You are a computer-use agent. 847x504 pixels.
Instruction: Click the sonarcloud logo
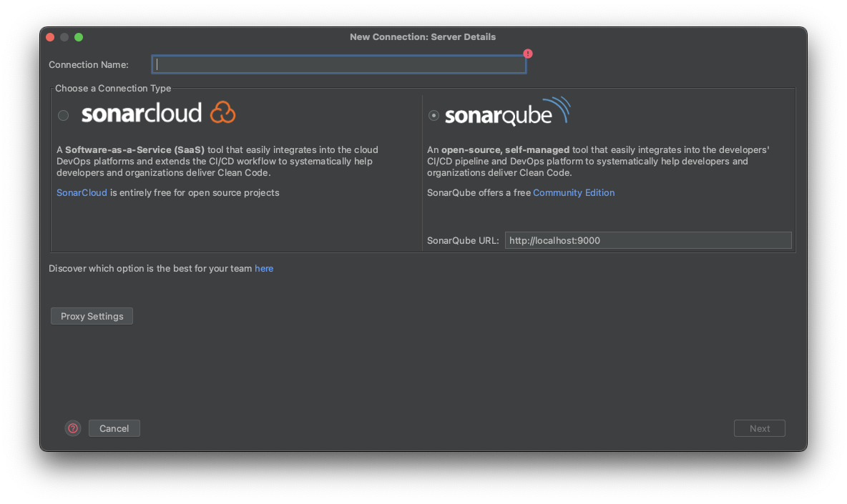click(158, 113)
